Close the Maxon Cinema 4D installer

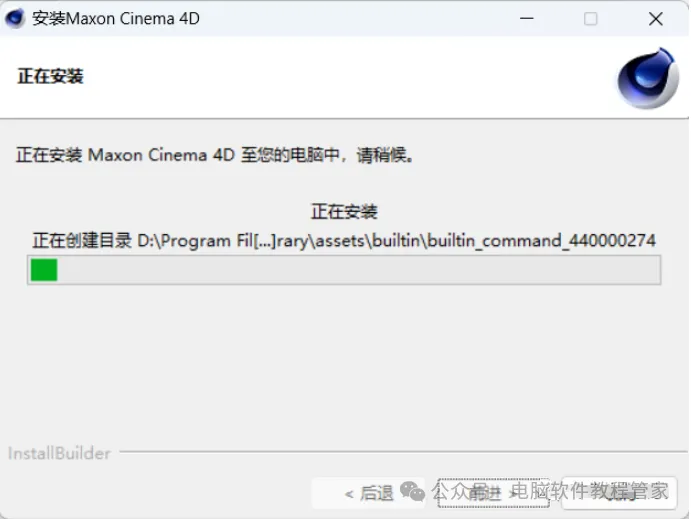click(656, 19)
